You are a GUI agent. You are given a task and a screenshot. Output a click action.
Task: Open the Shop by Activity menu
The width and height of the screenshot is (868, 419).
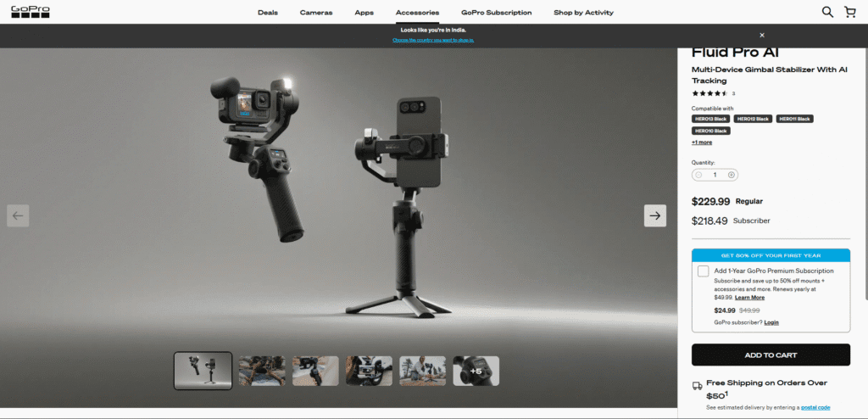(x=583, y=13)
